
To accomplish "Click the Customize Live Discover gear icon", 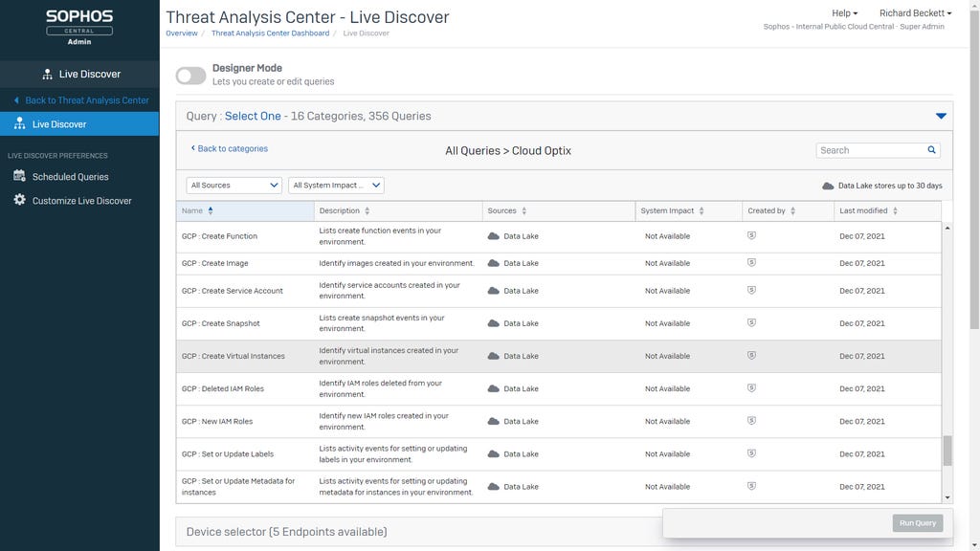I will tap(19, 200).
